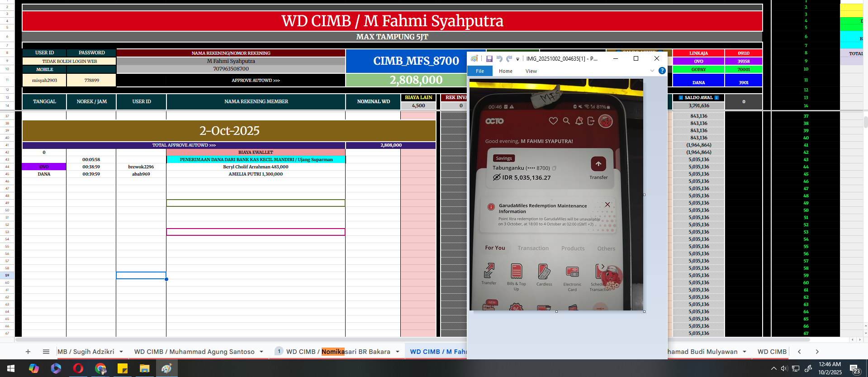Select the DANA cell in row 45
This screenshot has height=377, width=868.
pos(44,174)
